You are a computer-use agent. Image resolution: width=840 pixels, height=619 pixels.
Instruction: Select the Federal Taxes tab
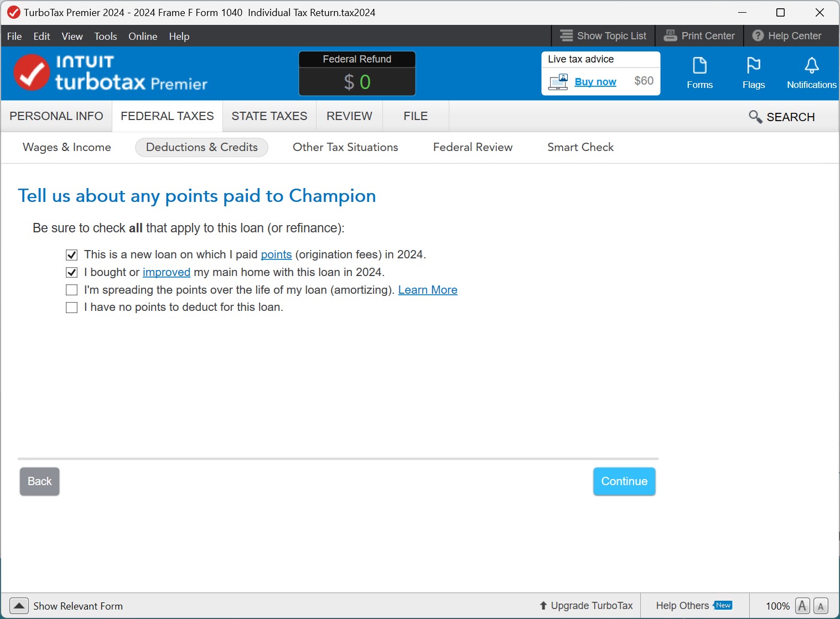[167, 116]
